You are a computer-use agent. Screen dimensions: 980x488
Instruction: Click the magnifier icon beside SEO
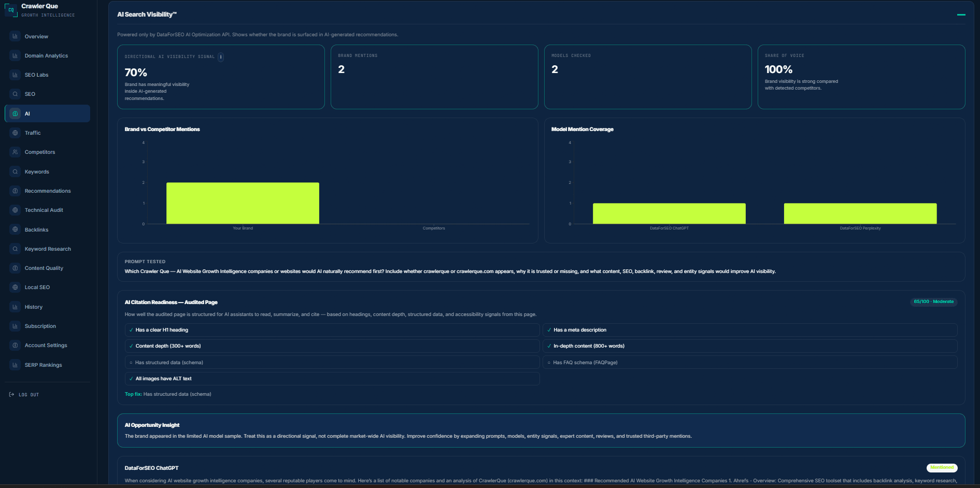[15, 94]
